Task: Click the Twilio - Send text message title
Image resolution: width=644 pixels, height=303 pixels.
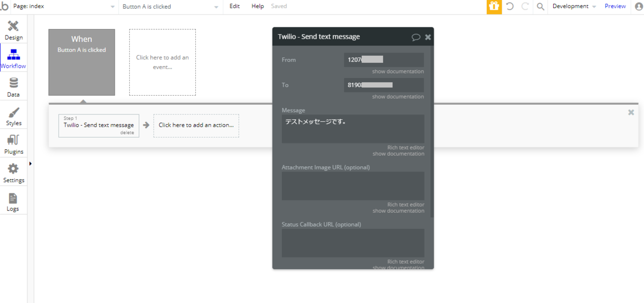Action: [x=319, y=37]
